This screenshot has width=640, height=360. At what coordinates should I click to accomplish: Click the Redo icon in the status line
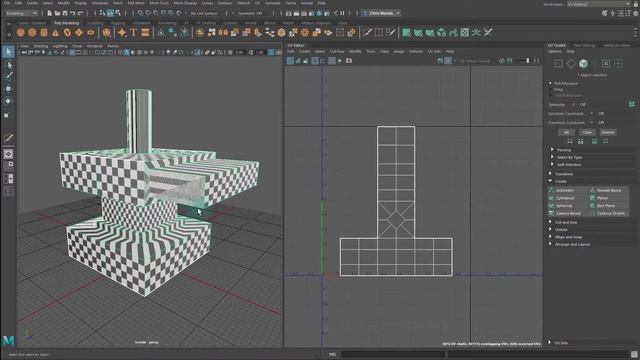pos(80,13)
